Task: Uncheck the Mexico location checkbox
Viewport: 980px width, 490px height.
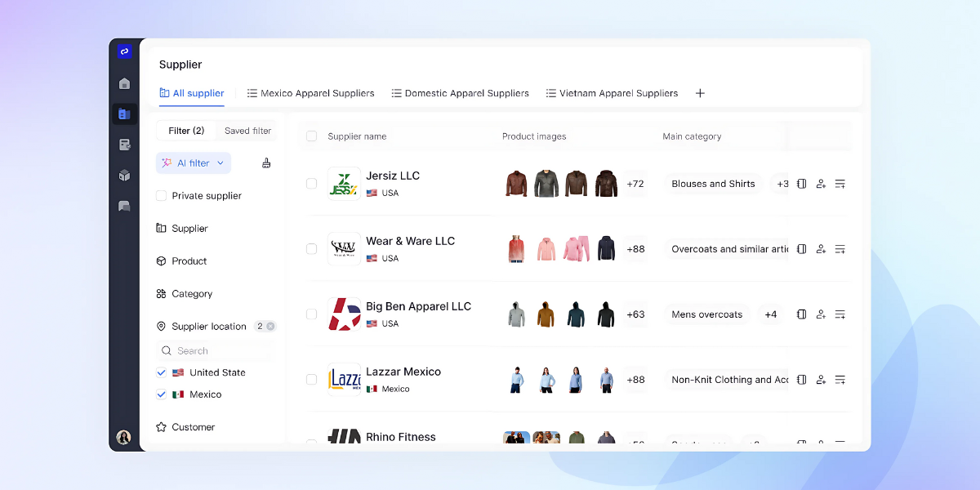Action: click(x=161, y=394)
